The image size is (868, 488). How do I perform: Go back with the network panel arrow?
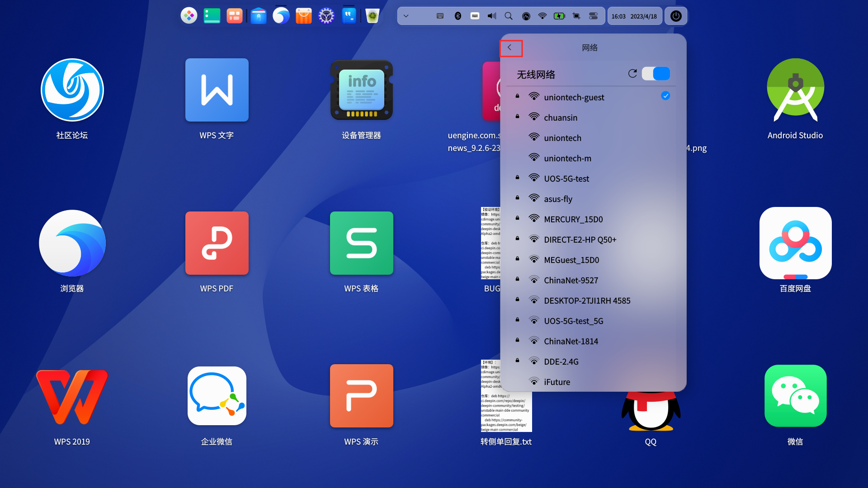[510, 48]
